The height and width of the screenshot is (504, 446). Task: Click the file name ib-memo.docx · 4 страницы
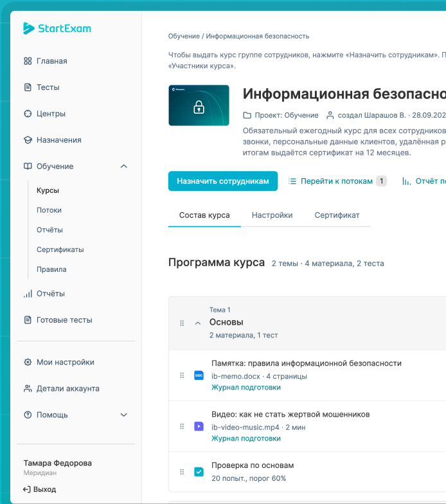point(259,376)
